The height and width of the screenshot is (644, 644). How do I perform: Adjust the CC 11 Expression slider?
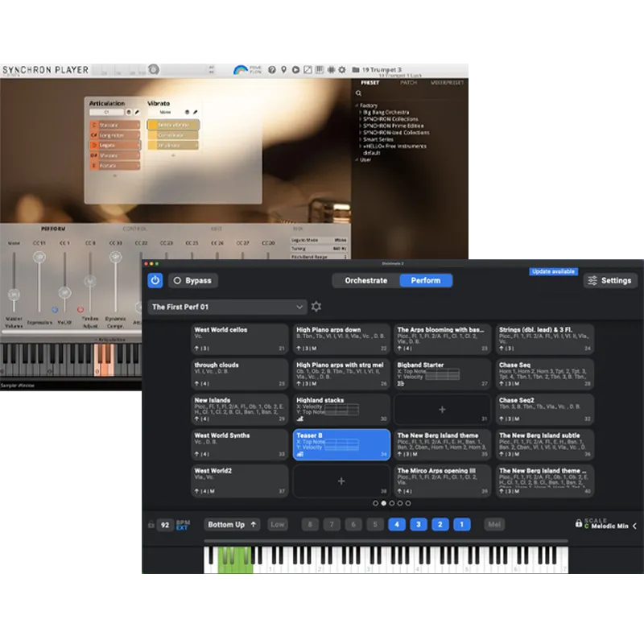point(39,258)
